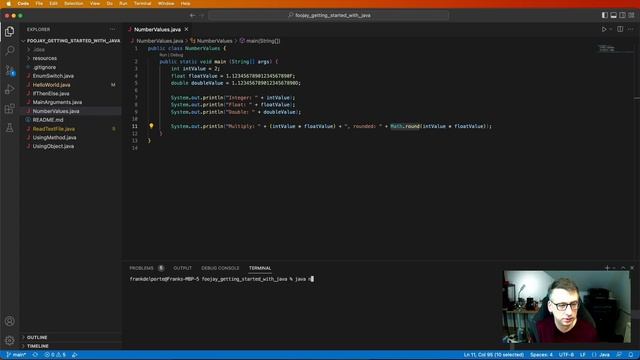Open Explorer Views and More Actions menu
The width and height of the screenshot is (640, 360).
pos(113,29)
